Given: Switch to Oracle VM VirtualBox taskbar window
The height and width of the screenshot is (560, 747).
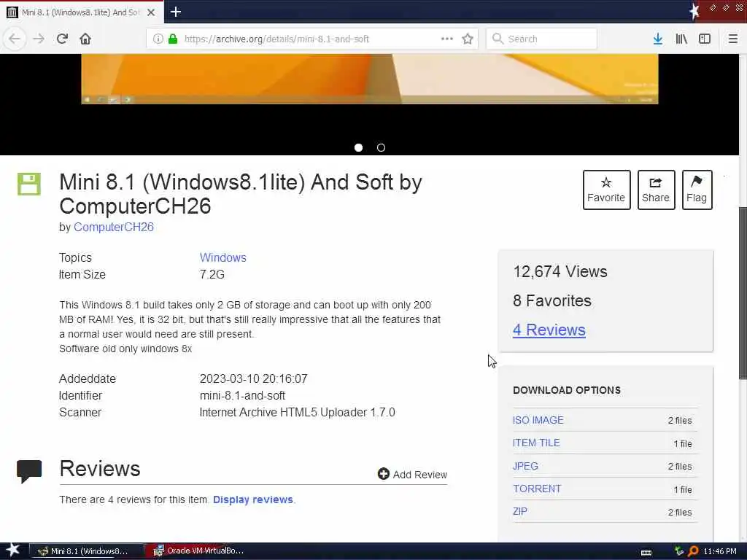Looking at the screenshot, I should 198,551.
